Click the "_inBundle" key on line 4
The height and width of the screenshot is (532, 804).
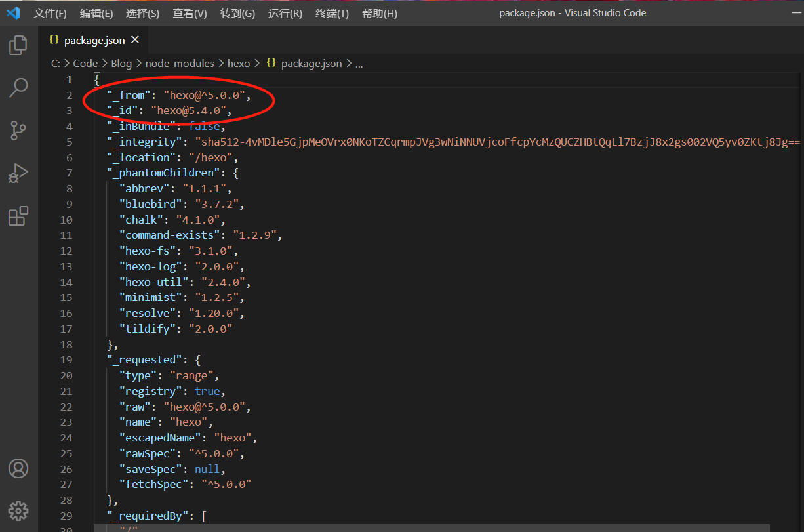(141, 127)
